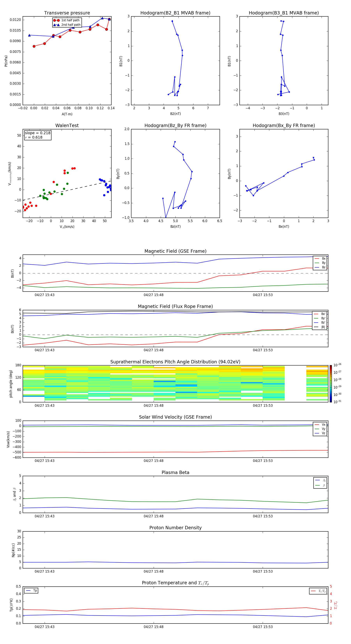351x644 pixels.
Task: Select the '1st half path' legend entry
Action: pos(67,20)
